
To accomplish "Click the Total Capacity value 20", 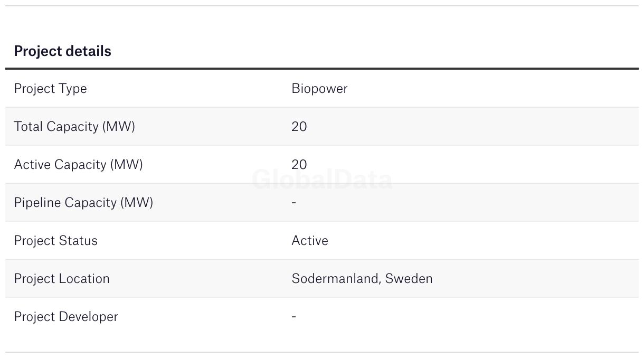I will (x=299, y=127).
